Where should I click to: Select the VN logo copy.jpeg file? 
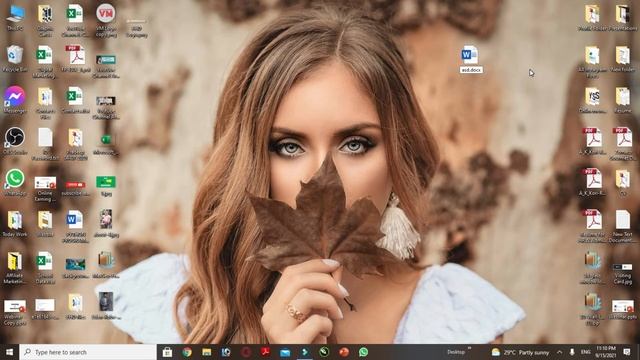coord(106,20)
